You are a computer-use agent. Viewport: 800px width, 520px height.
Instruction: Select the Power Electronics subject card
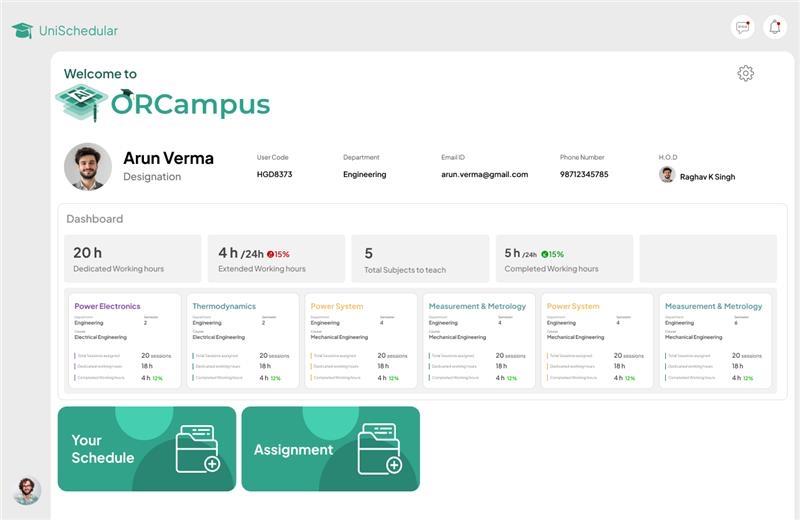[124, 340]
